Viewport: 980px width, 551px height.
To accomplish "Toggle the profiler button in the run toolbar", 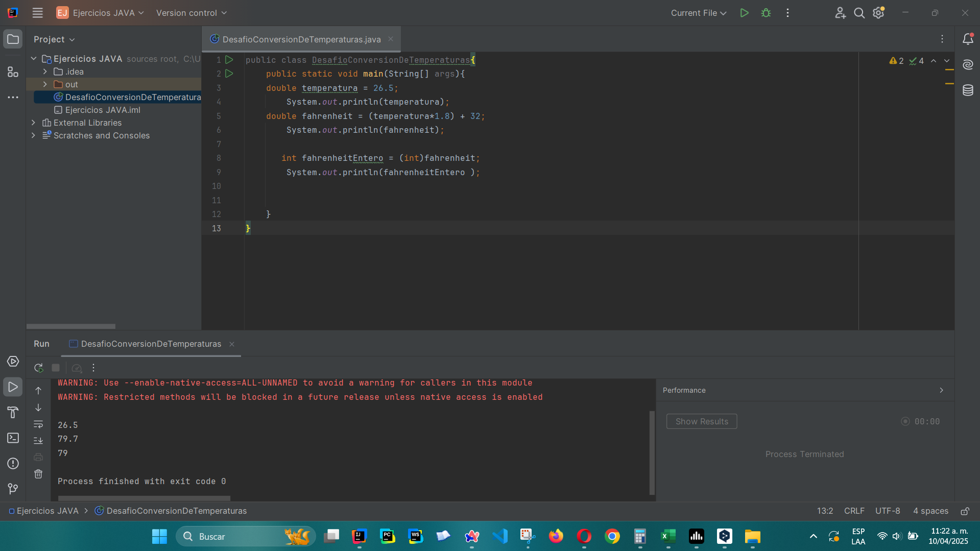I will pyautogui.click(x=77, y=368).
